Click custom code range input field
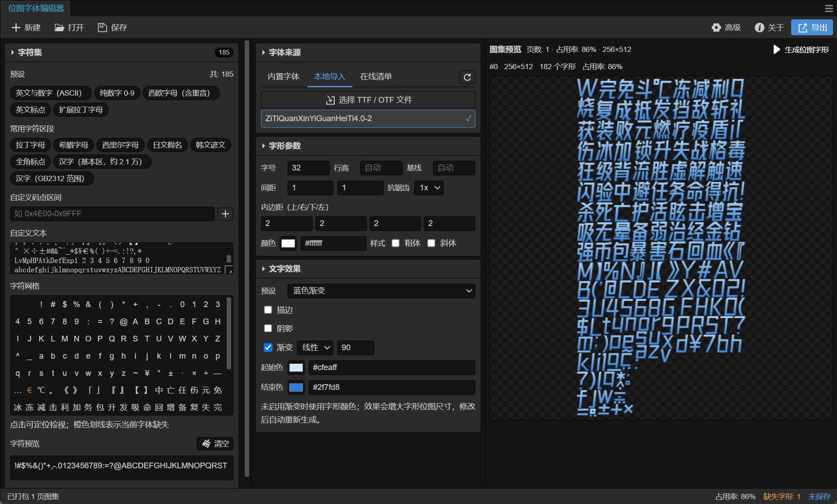The height and width of the screenshot is (504, 837). [112, 214]
